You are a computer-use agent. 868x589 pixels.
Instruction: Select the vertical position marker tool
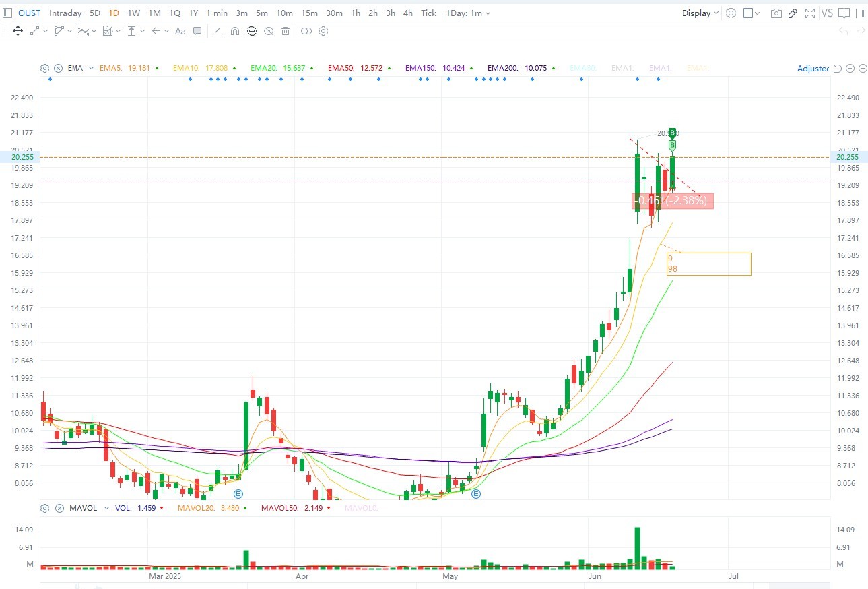[x=132, y=30]
